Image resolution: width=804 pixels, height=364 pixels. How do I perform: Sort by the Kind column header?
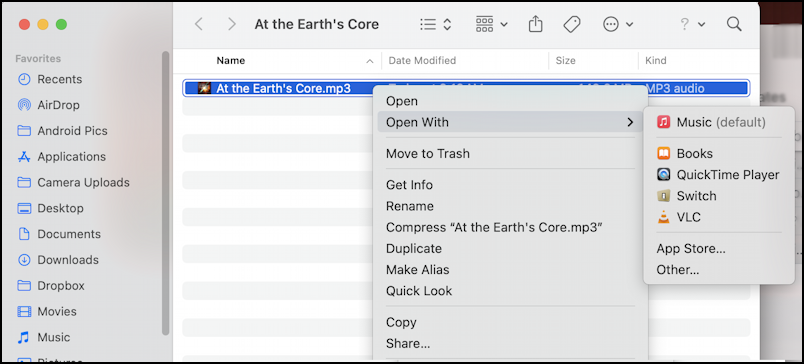[x=655, y=60]
